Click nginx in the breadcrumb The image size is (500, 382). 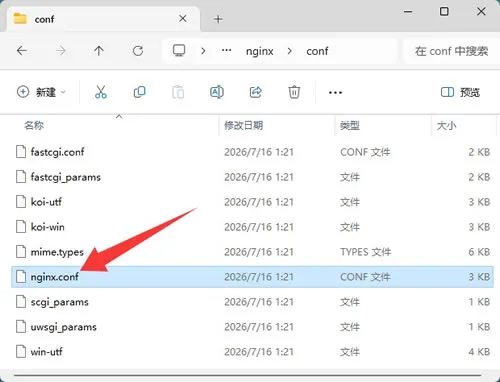click(x=260, y=51)
